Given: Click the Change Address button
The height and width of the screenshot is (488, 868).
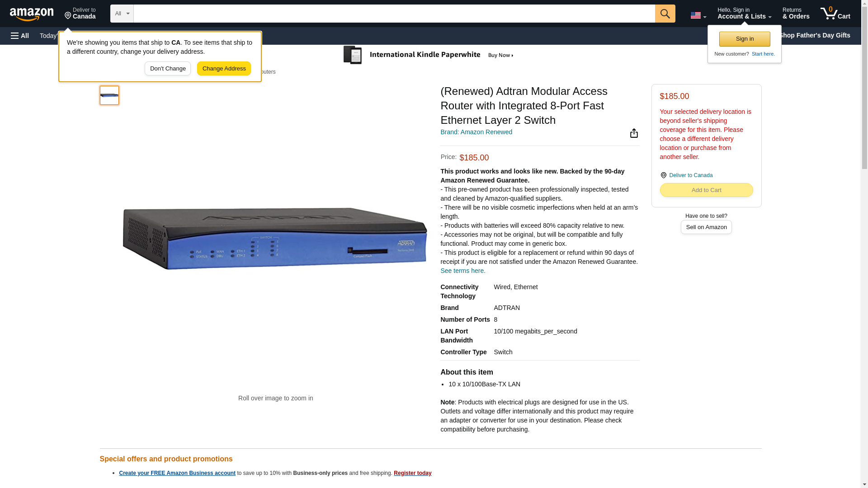Looking at the screenshot, I should tap(224, 69).
